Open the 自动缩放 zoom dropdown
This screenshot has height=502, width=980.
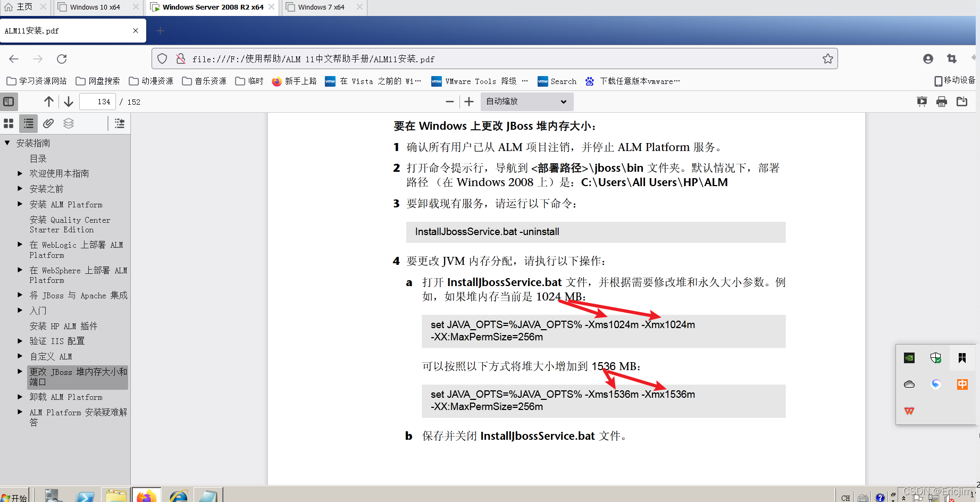(x=527, y=102)
